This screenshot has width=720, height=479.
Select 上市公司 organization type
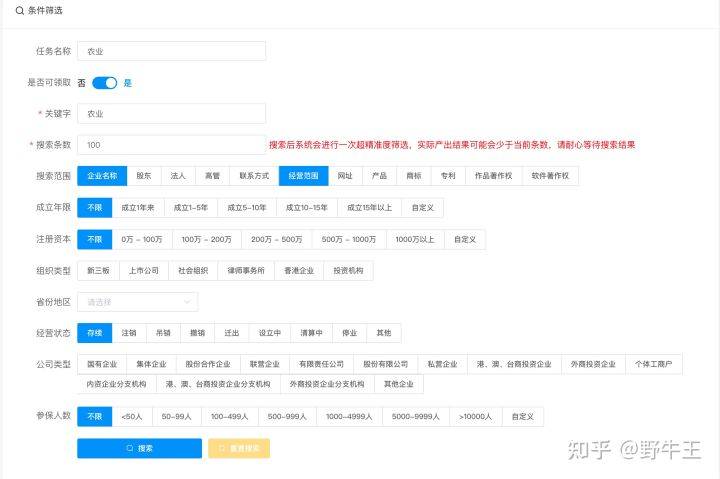(x=144, y=270)
